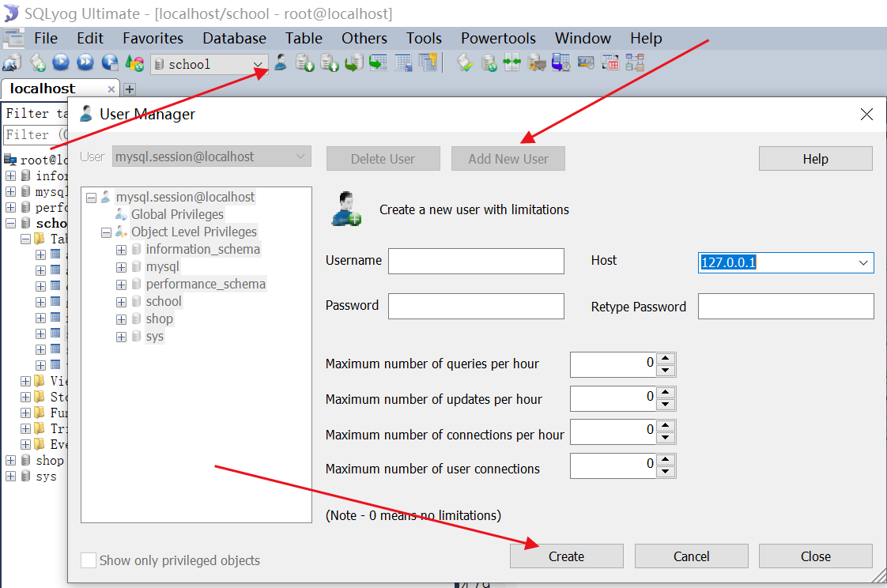Screen dimensions: 887x588
Task: Click the icon left of red table icon
Action: pyautogui.click(x=586, y=62)
